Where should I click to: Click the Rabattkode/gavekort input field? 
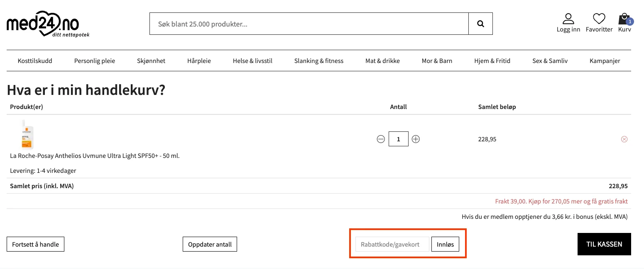pyautogui.click(x=392, y=244)
